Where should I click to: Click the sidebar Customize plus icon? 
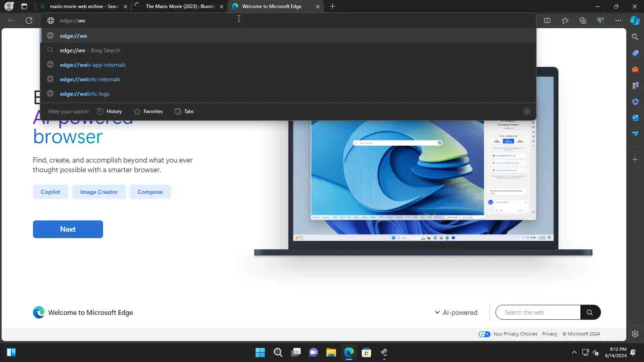(x=635, y=160)
